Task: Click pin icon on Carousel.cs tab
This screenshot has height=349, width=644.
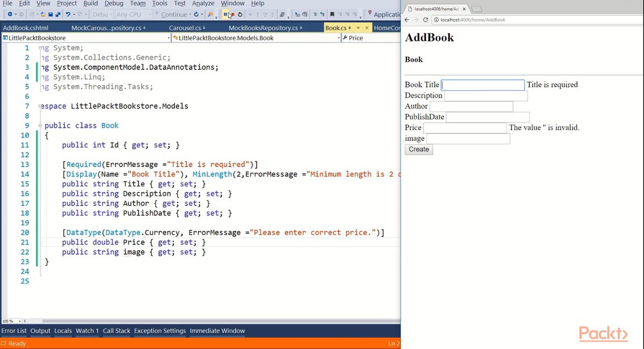Action: 204,28
